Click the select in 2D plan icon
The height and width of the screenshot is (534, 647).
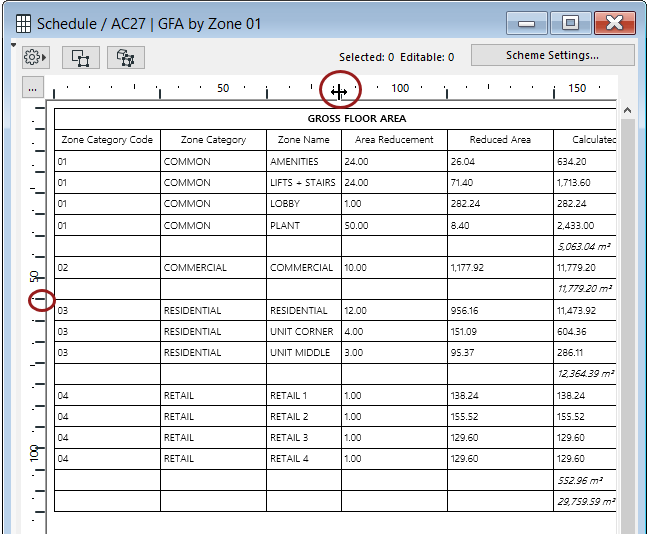pos(80,57)
